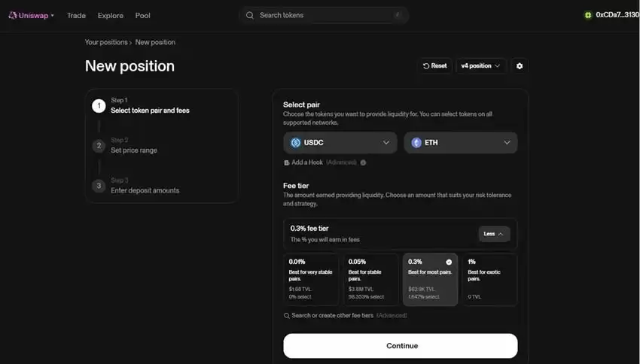This screenshot has width=640, height=364.
Task: Click the Reset button
Action: [x=434, y=66]
